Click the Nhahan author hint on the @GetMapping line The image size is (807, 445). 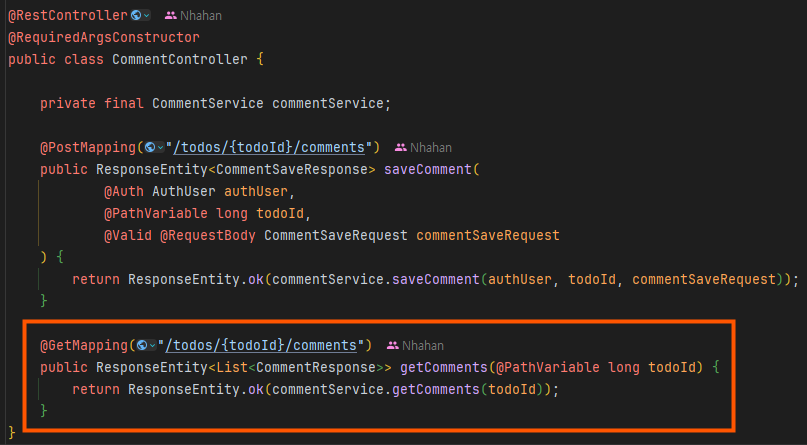coord(423,345)
